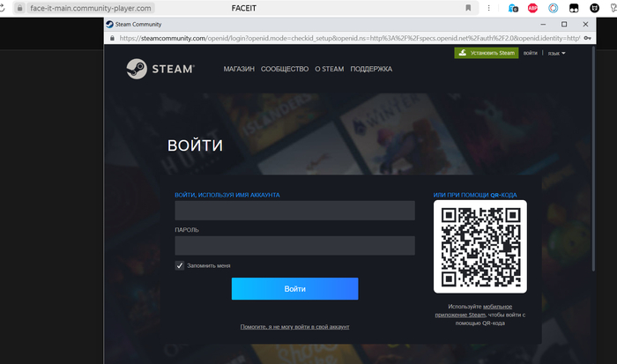Open the ПОДДЕРЖКА menu item
Viewport: 617px width, 364px height.
[371, 69]
